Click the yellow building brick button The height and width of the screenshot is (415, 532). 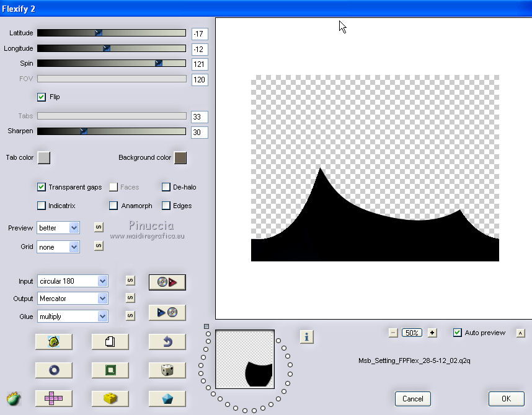click(x=110, y=398)
